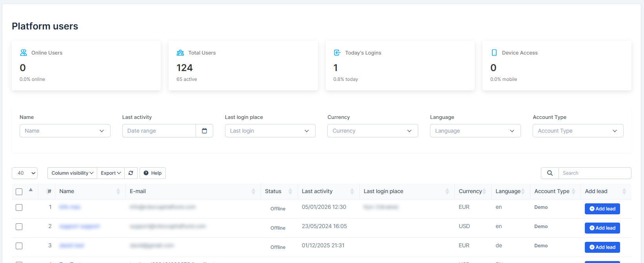The height and width of the screenshot is (263, 644).
Task: Click the Today's Logins icon
Action: click(x=337, y=53)
